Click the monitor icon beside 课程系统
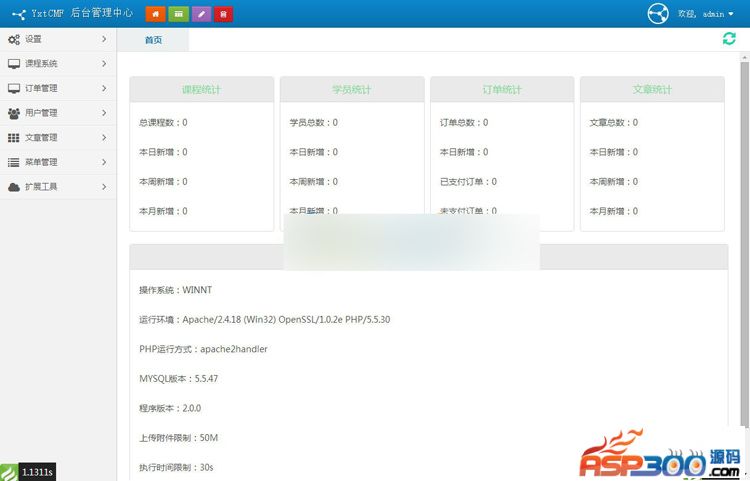This screenshot has height=481, width=750. (x=14, y=64)
